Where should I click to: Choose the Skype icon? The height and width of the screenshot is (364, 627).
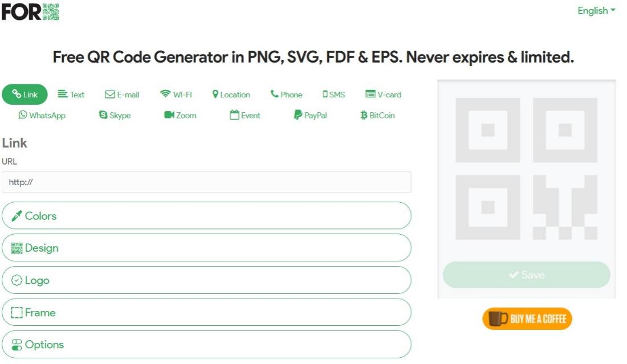click(103, 115)
